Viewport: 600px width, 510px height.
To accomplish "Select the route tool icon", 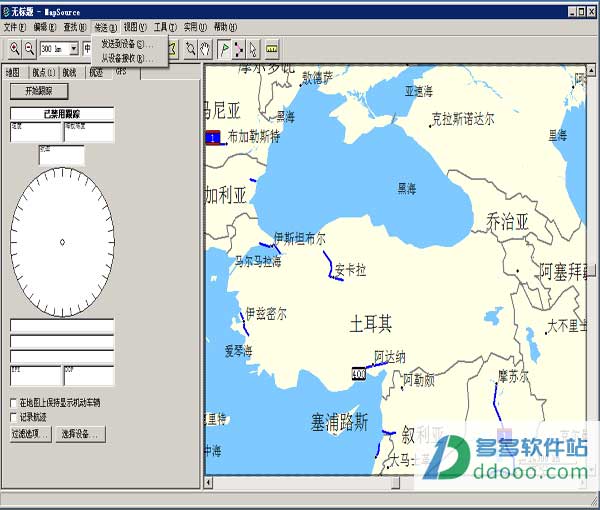I will click(239, 49).
